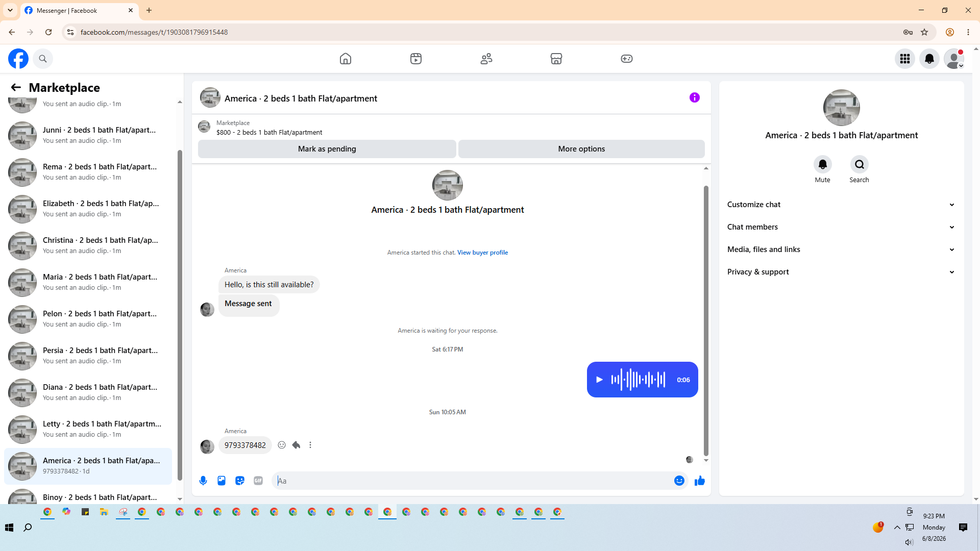The image size is (980, 551).
Task: Open more options for phone message
Action: point(310,445)
